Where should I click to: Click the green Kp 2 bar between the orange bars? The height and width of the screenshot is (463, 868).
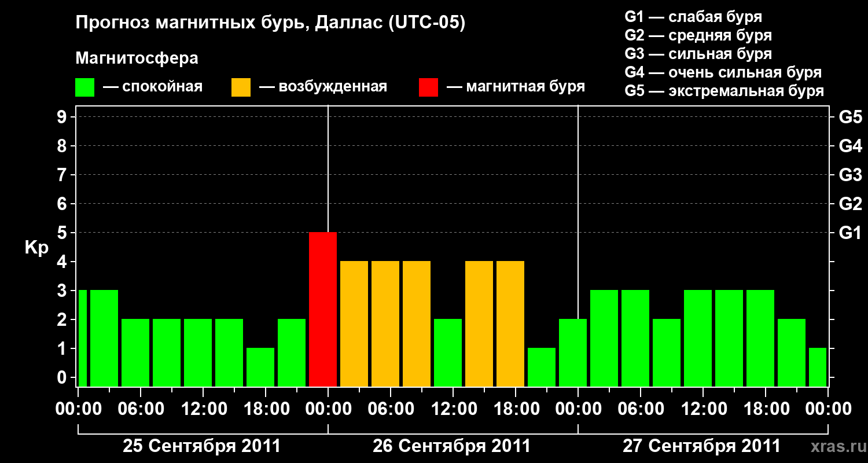(448, 353)
